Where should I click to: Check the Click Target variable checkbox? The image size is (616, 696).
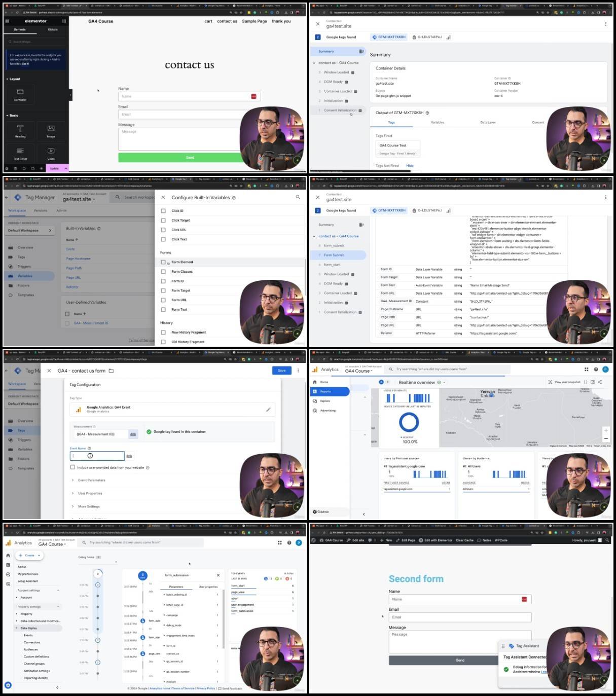click(163, 221)
